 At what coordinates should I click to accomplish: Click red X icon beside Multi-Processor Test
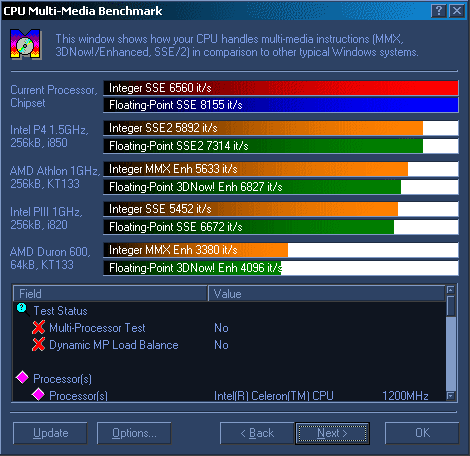tap(39, 327)
